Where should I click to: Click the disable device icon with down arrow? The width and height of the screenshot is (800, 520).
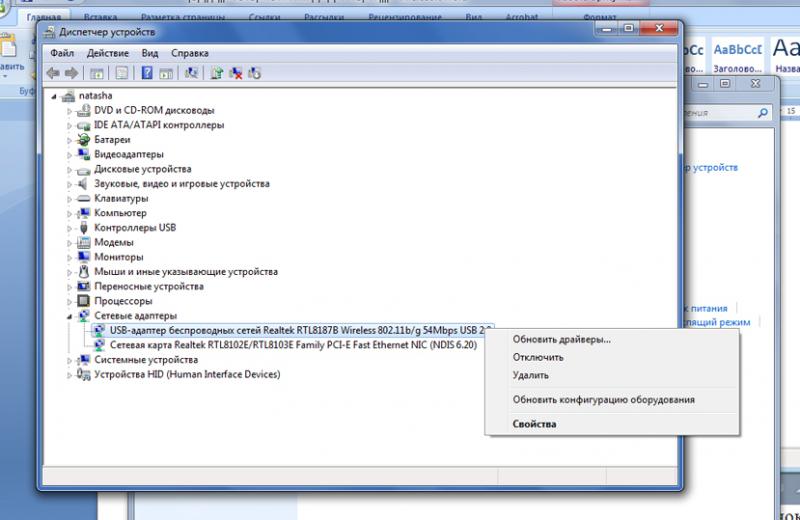click(255, 73)
